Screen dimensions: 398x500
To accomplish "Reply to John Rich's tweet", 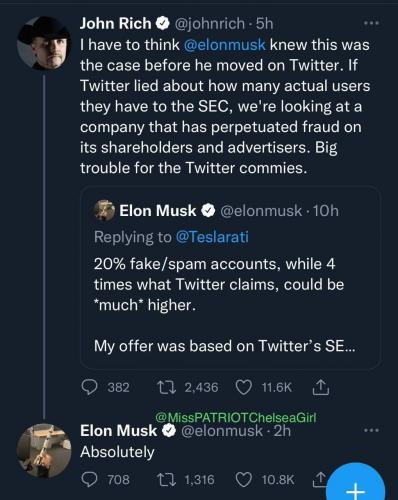I will (89, 387).
